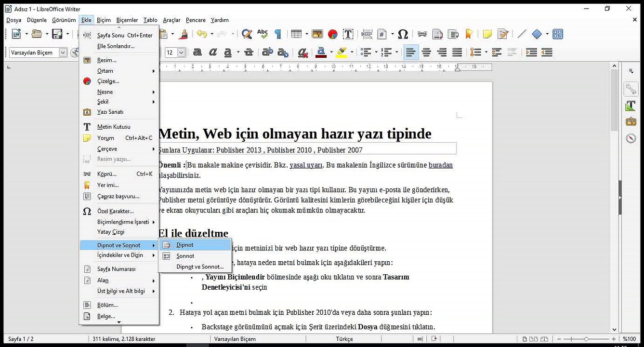644x347 pixels.
Task: Toggle italic text formatting
Action: tap(212, 52)
